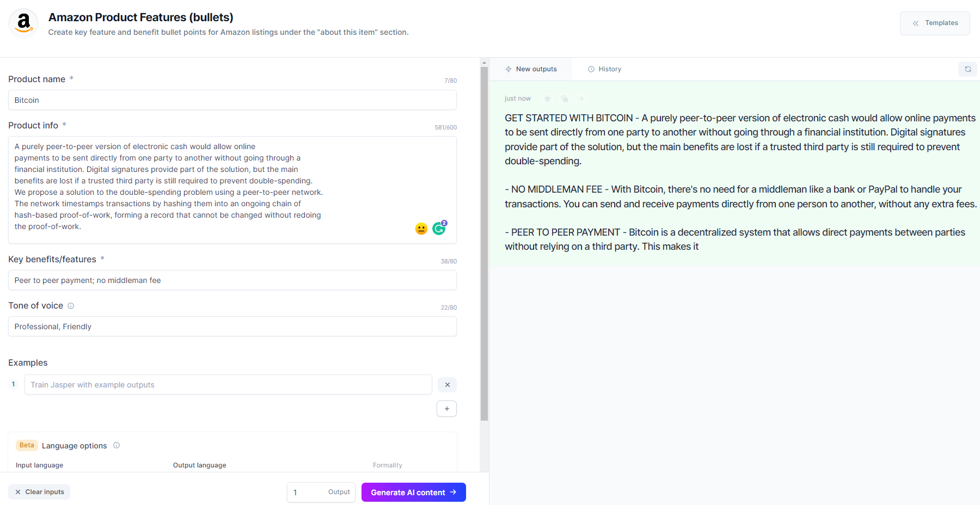This screenshot has height=505, width=980.
Task: Show Tone of voice info tooltip icon
Action: pyautogui.click(x=71, y=306)
